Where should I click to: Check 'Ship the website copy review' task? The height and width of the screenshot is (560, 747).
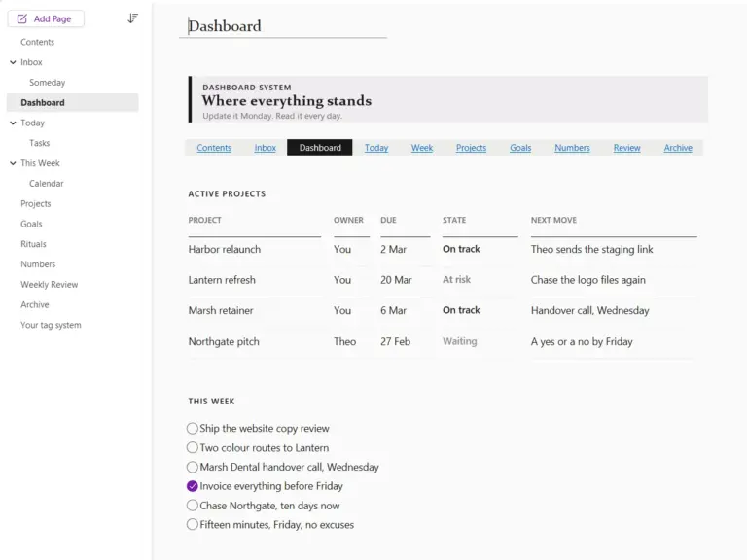[x=193, y=428]
